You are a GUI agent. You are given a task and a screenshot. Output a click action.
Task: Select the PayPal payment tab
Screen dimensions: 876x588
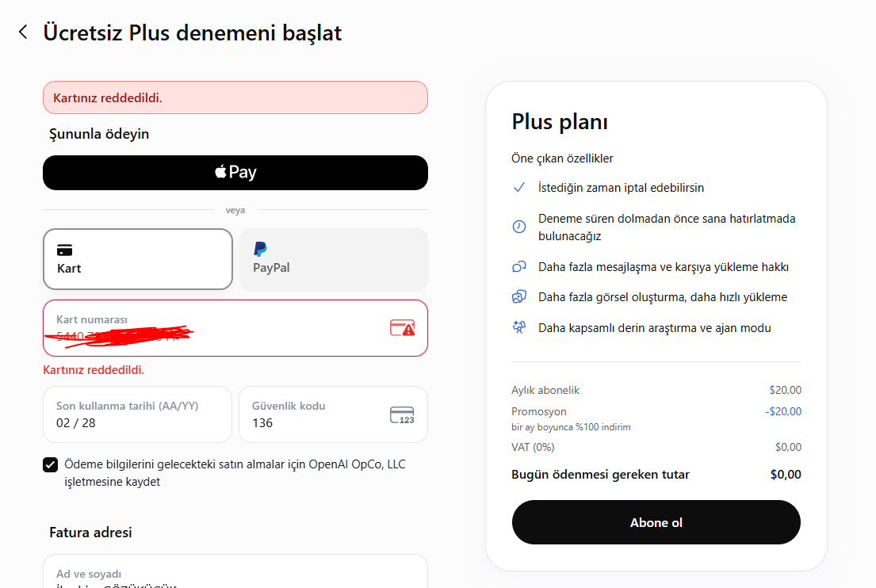(334, 259)
